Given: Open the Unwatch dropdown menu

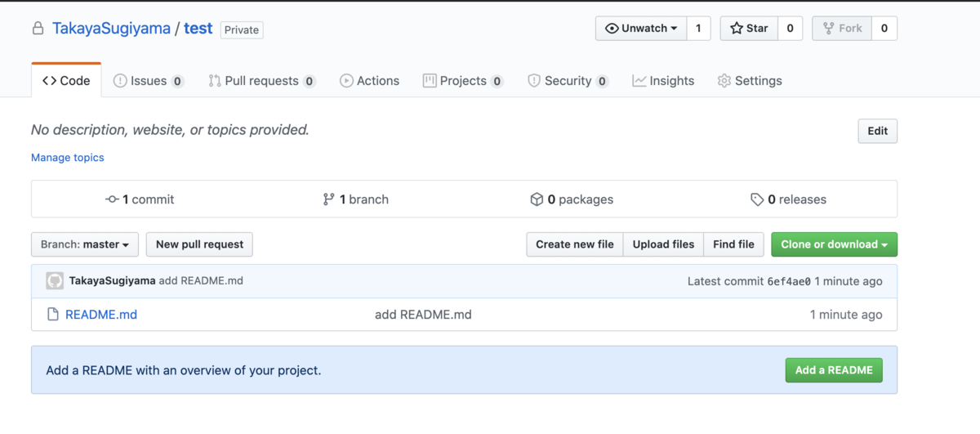Looking at the screenshot, I should click(641, 28).
